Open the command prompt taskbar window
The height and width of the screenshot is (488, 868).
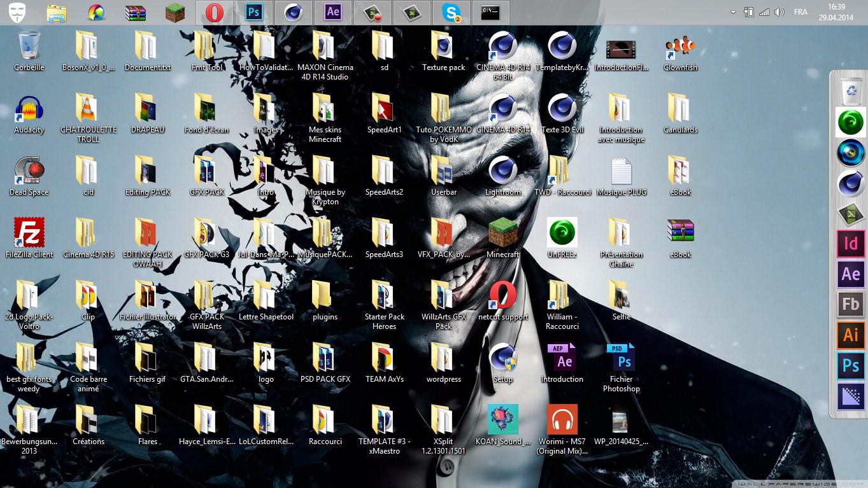click(491, 12)
